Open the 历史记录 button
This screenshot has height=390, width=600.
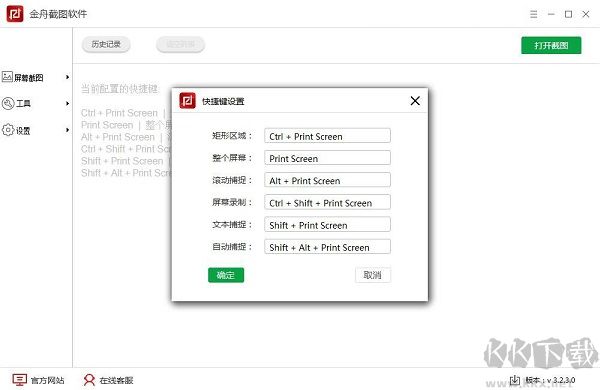click(x=106, y=44)
